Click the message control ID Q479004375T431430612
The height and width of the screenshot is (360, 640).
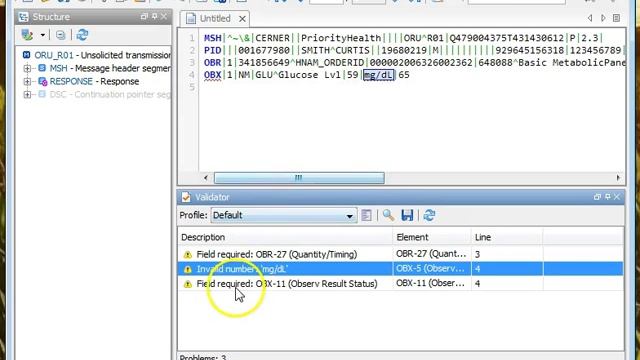(x=507, y=38)
